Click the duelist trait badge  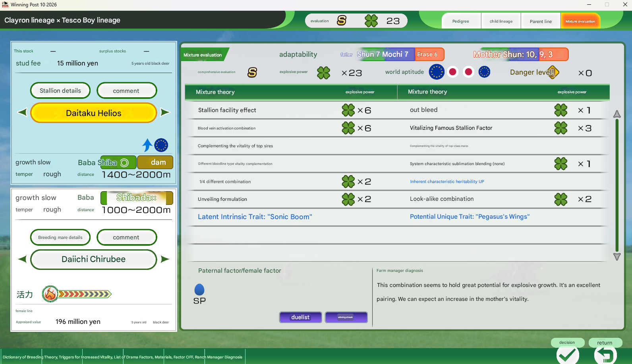coord(300,317)
